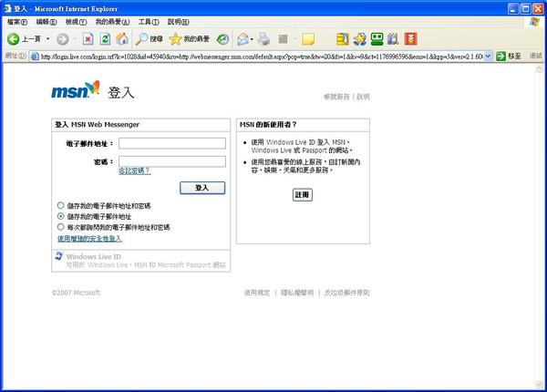Stop loading with the red X icon
The width and height of the screenshot is (547, 392).
point(88,39)
